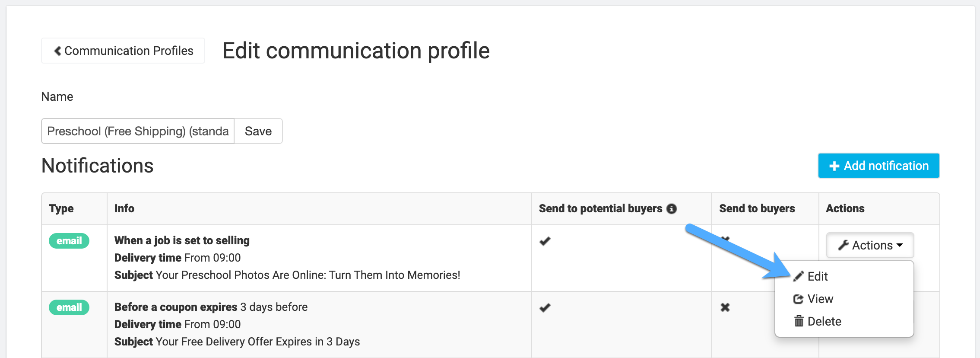Image resolution: width=980 pixels, height=358 pixels.
Task: Click the wrench icon on Actions button
Action: pyautogui.click(x=843, y=245)
